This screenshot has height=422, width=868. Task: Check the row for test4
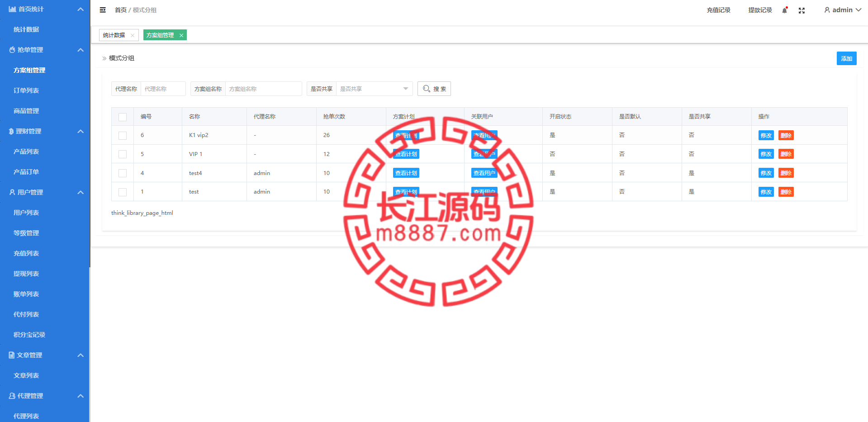123,173
